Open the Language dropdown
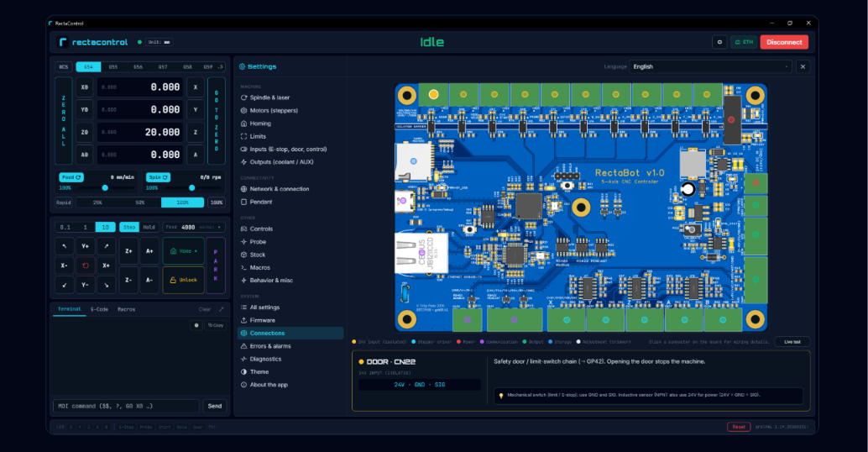 (x=711, y=66)
